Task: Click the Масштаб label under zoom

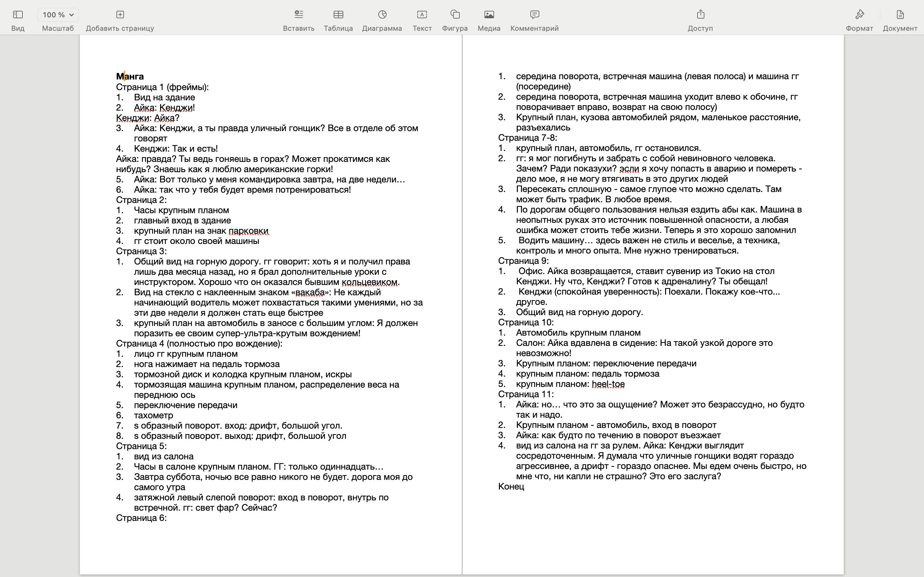Action: [58, 29]
